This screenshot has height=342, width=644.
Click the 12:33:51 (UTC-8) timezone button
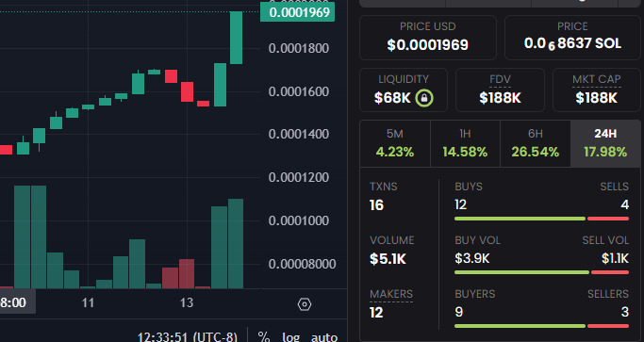(188, 337)
